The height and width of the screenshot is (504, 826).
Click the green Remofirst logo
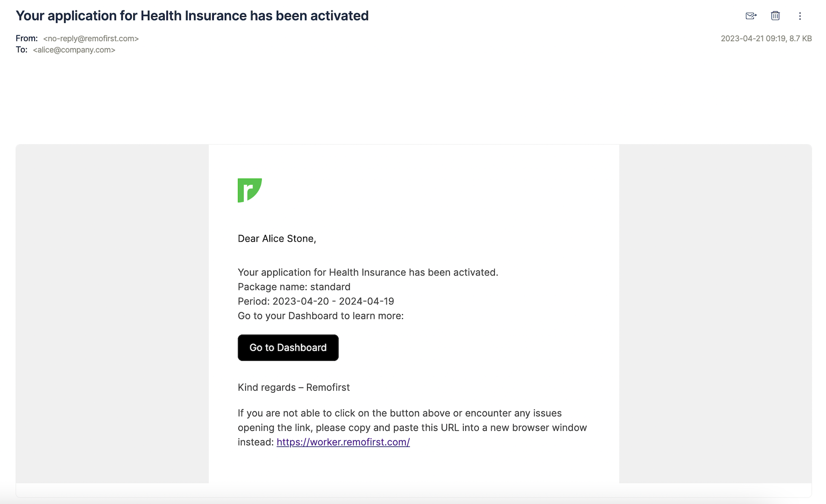[x=250, y=190]
